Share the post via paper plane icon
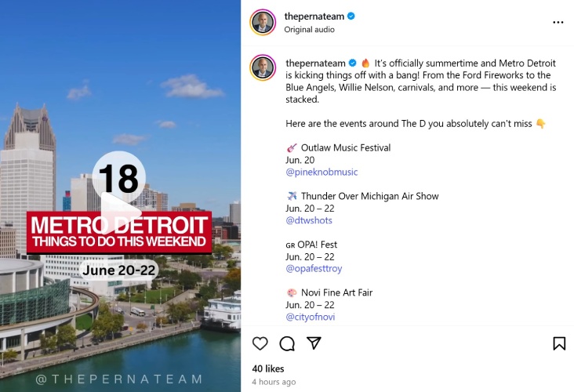This screenshot has width=574, height=392. pos(314,343)
